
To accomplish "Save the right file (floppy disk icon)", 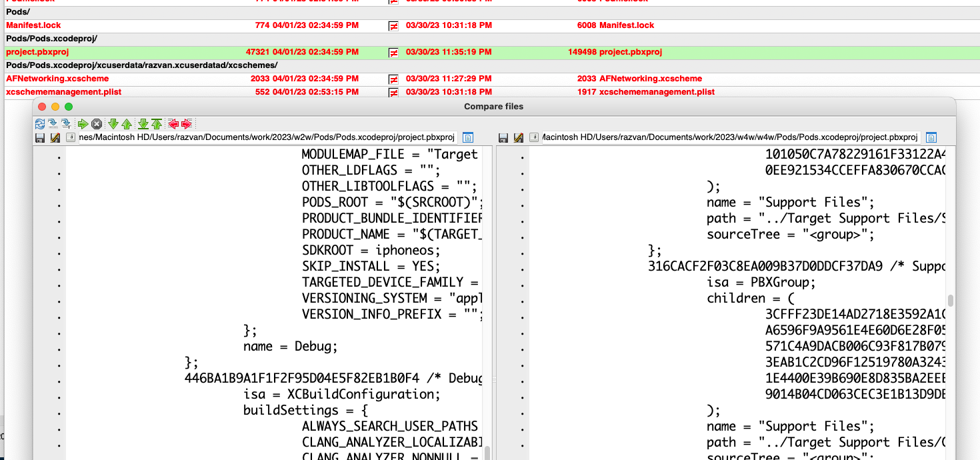I will pos(503,137).
